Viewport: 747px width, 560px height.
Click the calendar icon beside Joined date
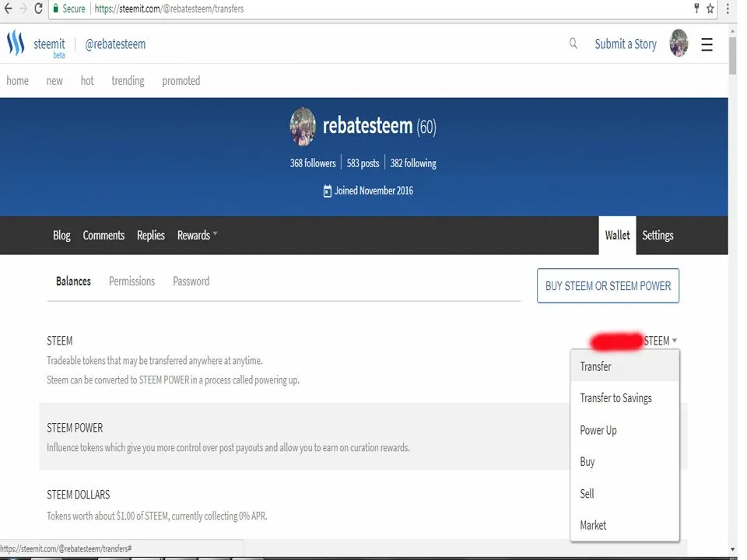point(328,191)
